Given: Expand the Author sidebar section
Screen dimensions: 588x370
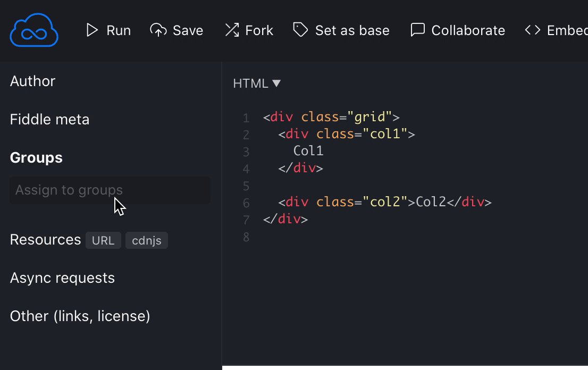Looking at the screenshot, I should (32, 81).
